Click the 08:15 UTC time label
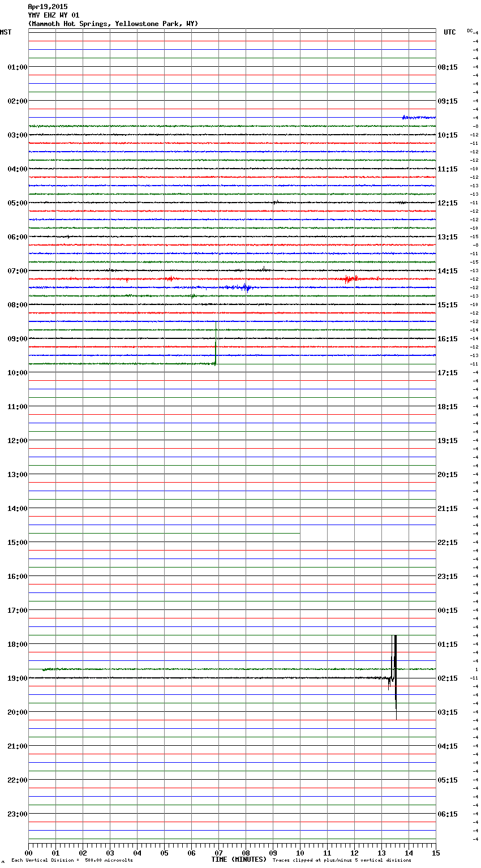Image resolution: width=481 pixels, height=868 pixels. pyautogui.click(x=448, y=67)
